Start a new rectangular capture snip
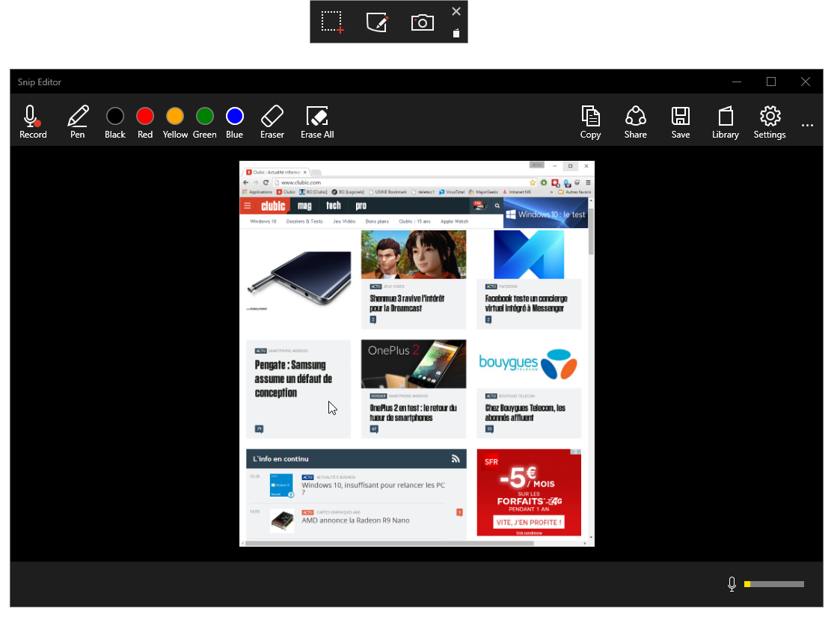The height and width of the screenshot is (626, 840). 333,22
